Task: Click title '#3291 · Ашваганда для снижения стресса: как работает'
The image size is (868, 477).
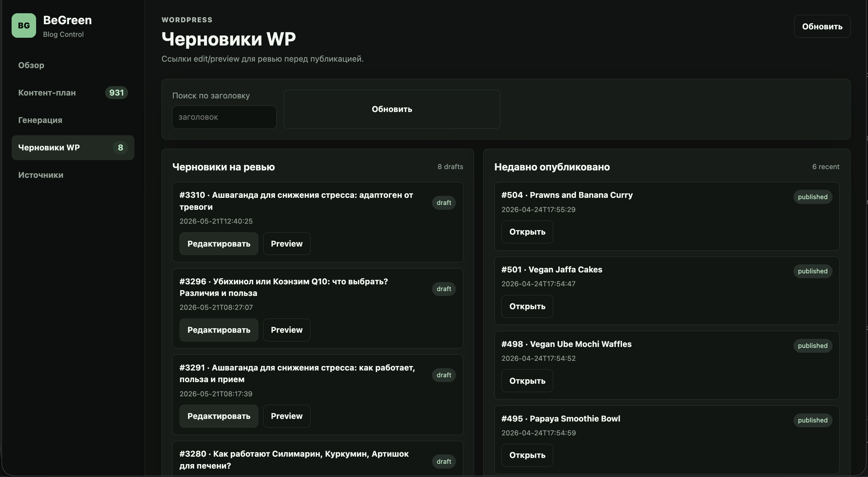Action: tap(297, 373)
